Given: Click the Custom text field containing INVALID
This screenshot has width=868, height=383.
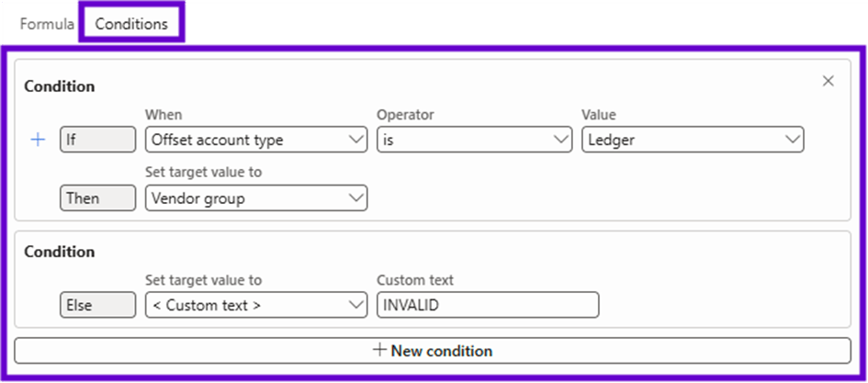Looking at the screenshot, I should click(x=487, y=305).
